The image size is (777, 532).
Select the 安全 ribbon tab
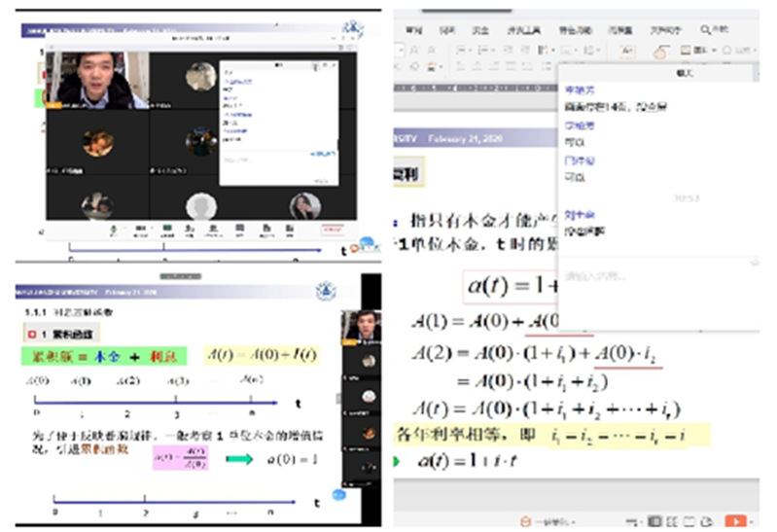click(x=479, y=29)
